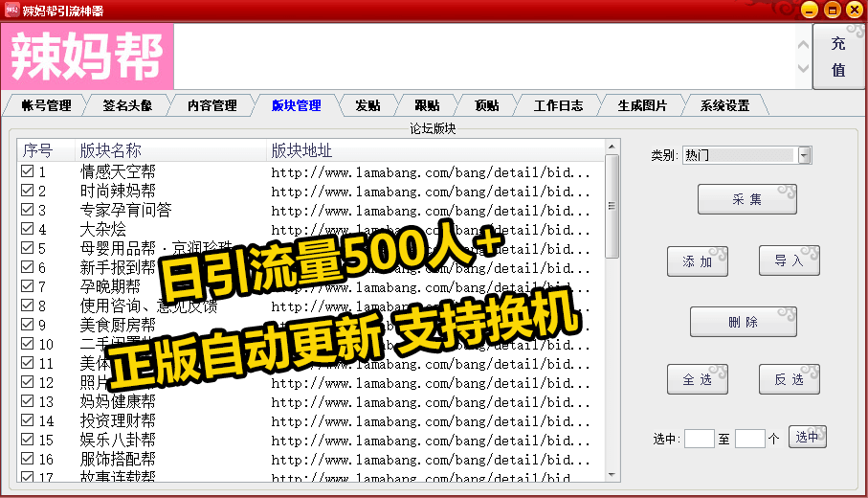Select the 服饰搭配帮 row name

[x=118, y=459]
